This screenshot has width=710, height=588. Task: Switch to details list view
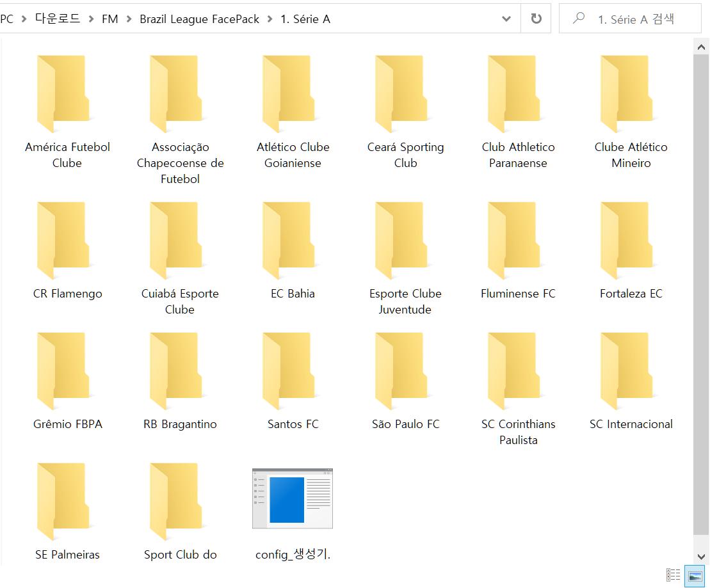(673, 575)
